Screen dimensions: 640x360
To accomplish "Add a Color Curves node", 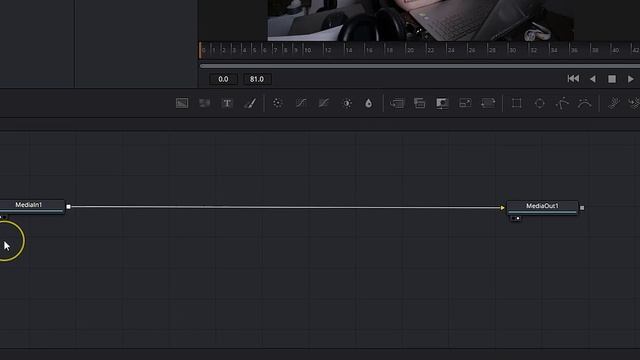I will [x=301, y=103].
